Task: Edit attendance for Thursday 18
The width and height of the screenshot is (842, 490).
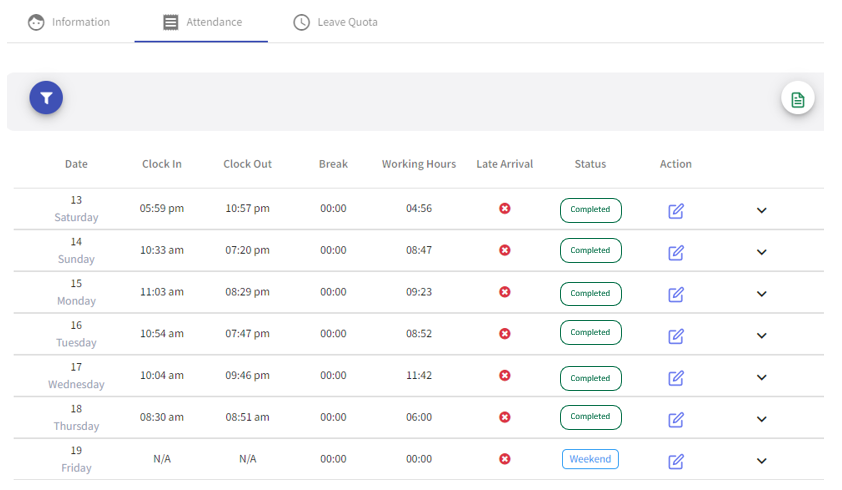Action: point(676,420)
